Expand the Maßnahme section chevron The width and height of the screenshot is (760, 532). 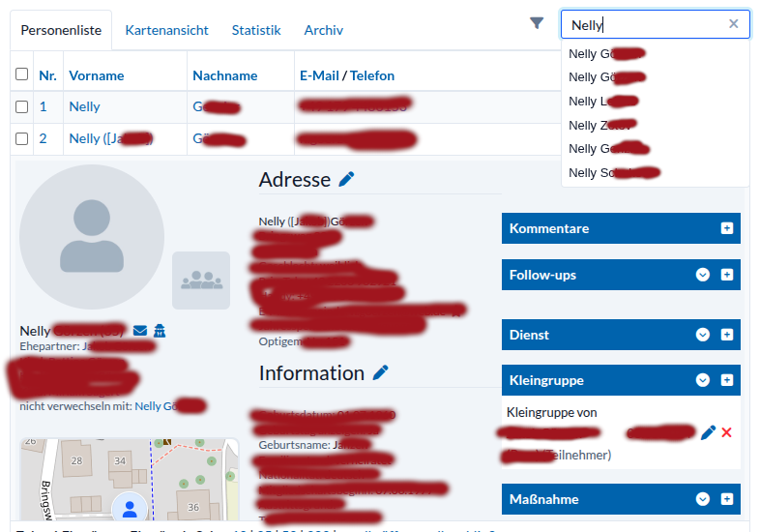[x=703, y=499]
